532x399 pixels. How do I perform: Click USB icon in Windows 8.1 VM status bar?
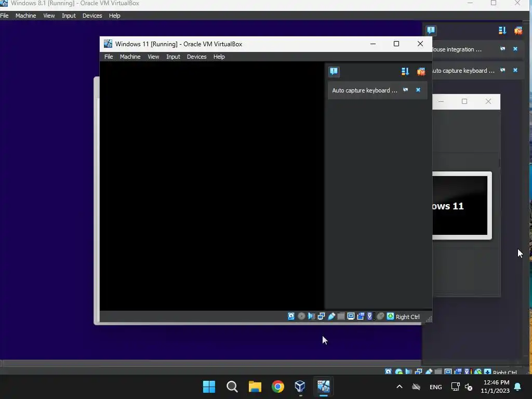(x=429, y=372)
